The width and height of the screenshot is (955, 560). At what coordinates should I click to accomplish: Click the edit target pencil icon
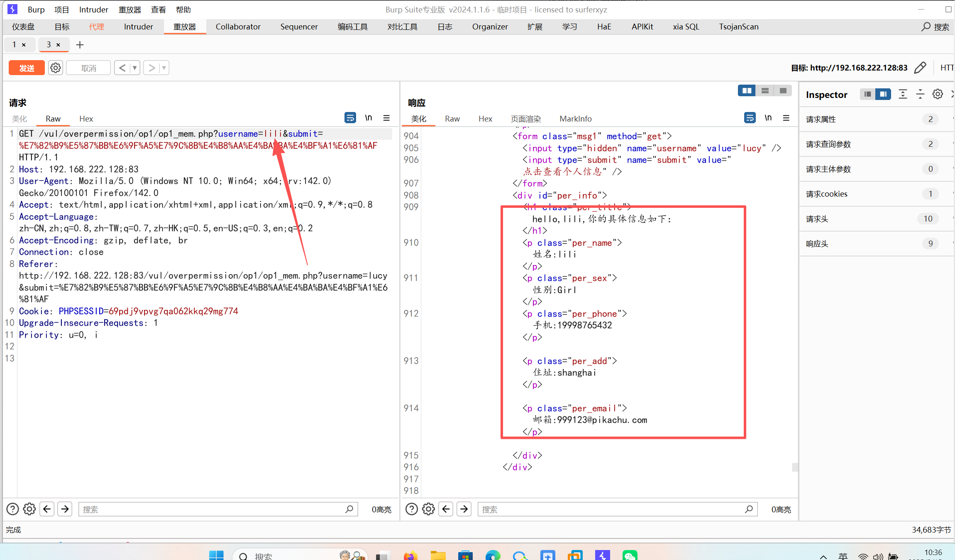(x=920, y=68)
